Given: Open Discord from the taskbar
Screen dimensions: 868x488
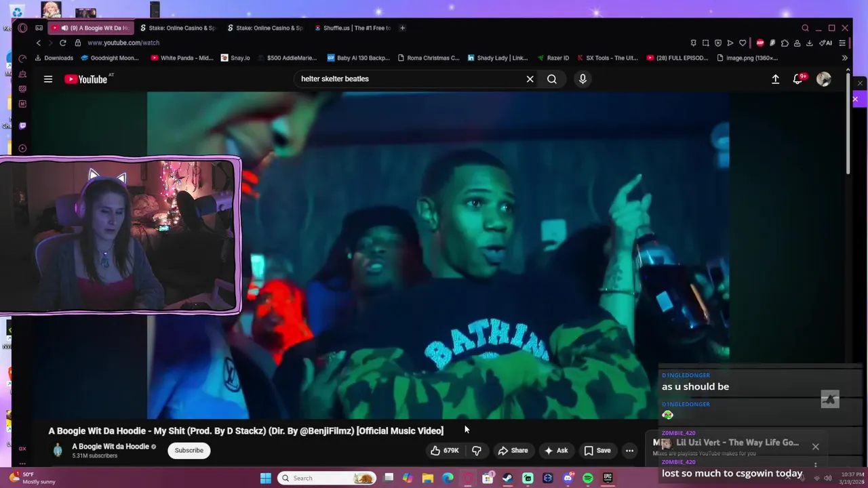Looking at the screenshot, I should (568, 479).
